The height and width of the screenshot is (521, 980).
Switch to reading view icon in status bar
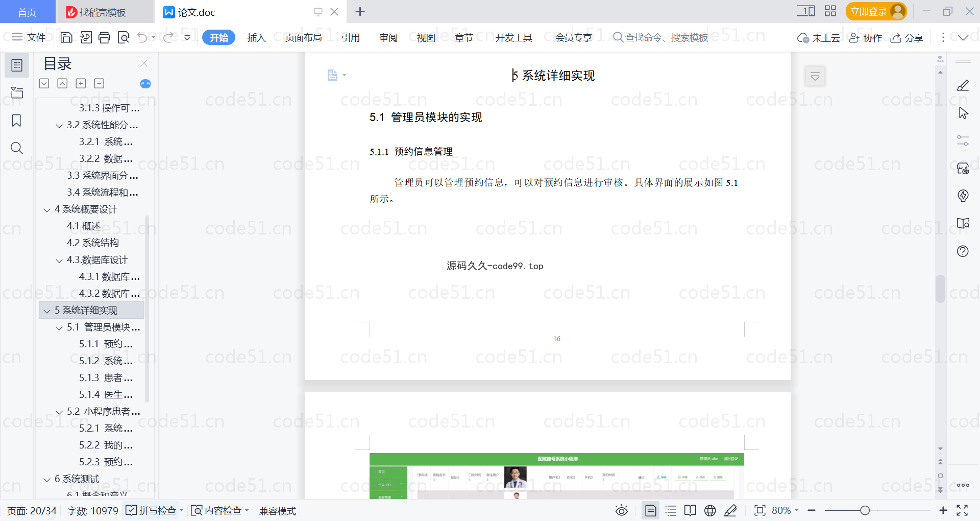pyautogui.click(x=691, y=510)
